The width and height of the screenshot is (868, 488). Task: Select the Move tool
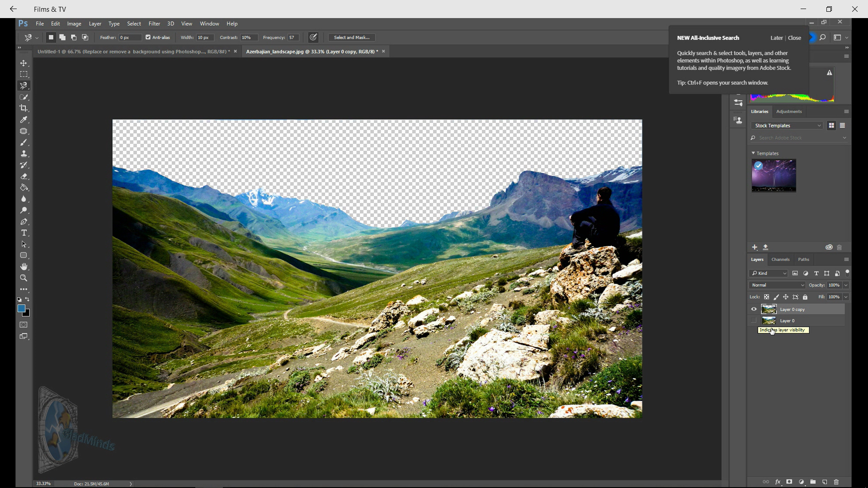[24, 63]
